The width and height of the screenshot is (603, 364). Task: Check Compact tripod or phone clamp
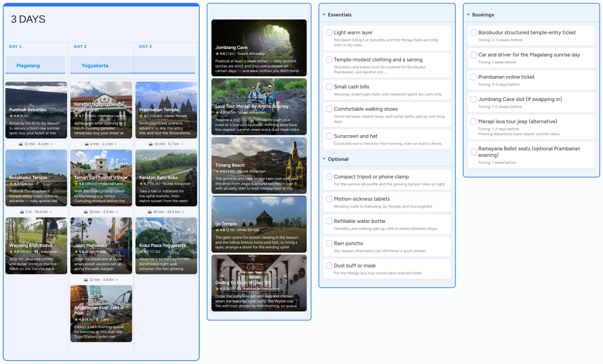[329, 177]
